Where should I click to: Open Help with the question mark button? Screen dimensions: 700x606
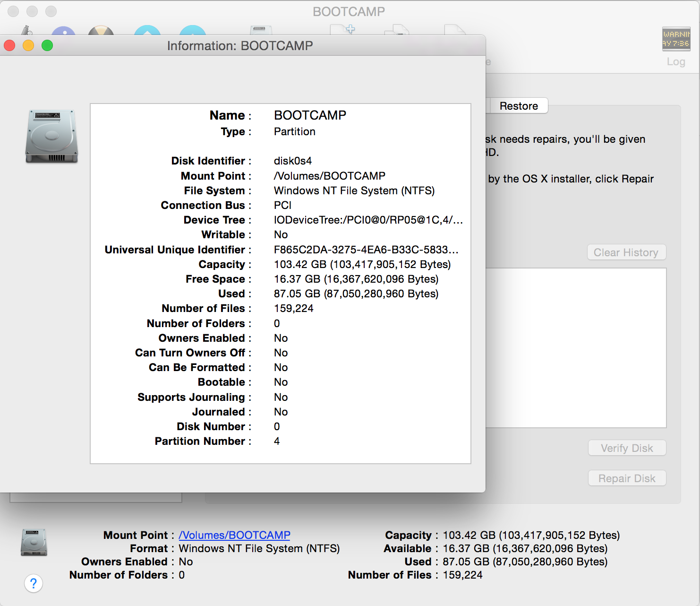tap(34, 583)
